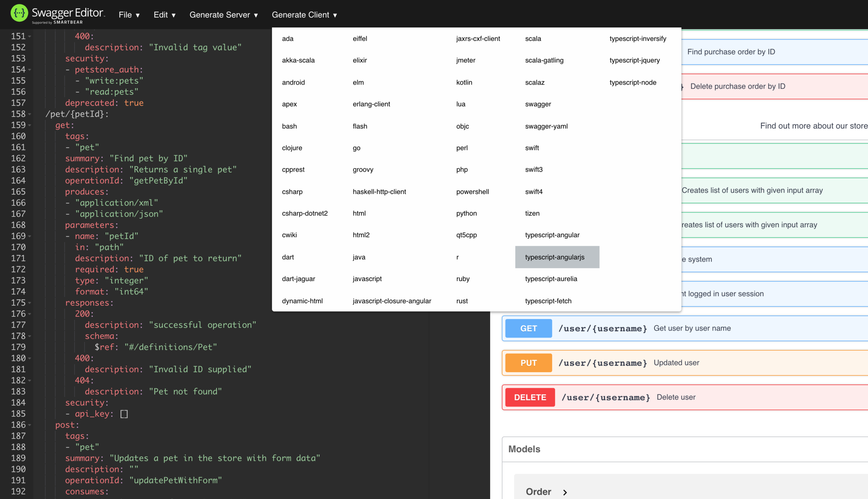
Task: Open Find purchase order by ID operation
Action: [731, 52]
